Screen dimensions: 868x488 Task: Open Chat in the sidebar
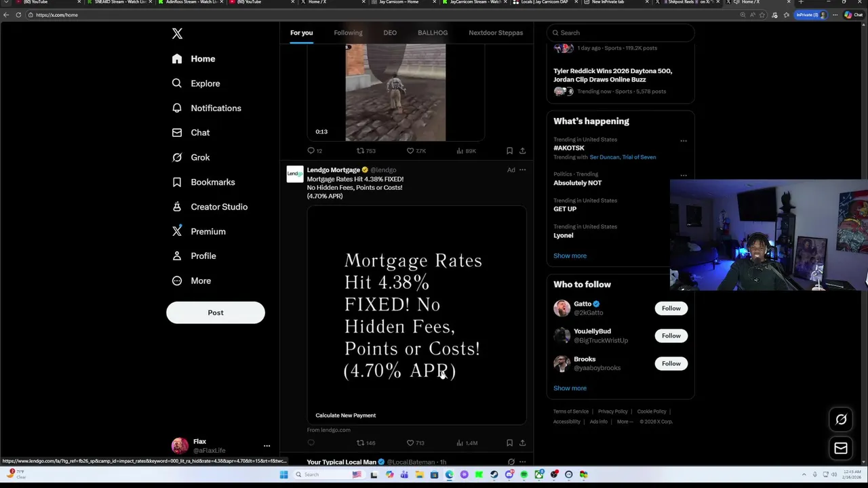[191, 133]
